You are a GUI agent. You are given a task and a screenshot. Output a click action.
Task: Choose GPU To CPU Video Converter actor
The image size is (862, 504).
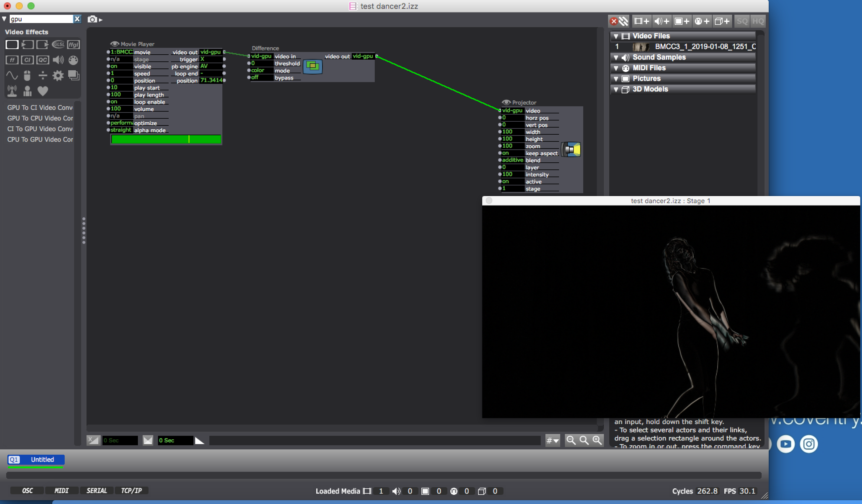point(40,118)
